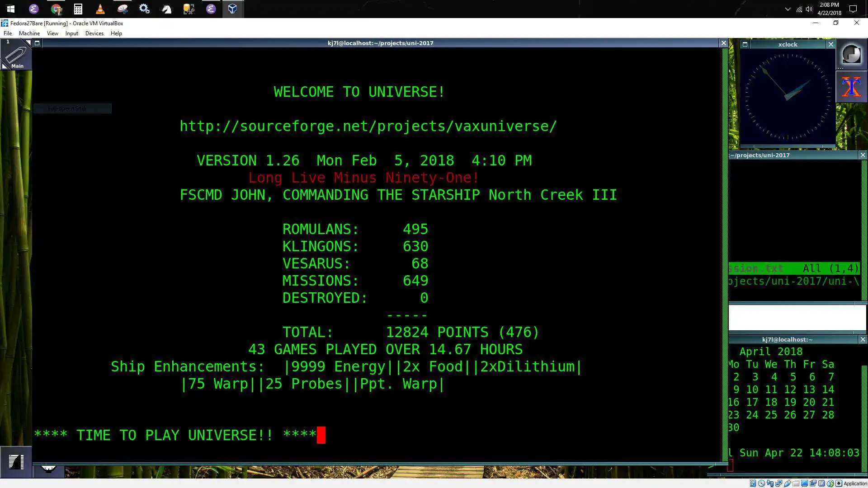Click the keyboard capture host key indicator
Viewport: 868px width, 488px height.
[839, 483]
